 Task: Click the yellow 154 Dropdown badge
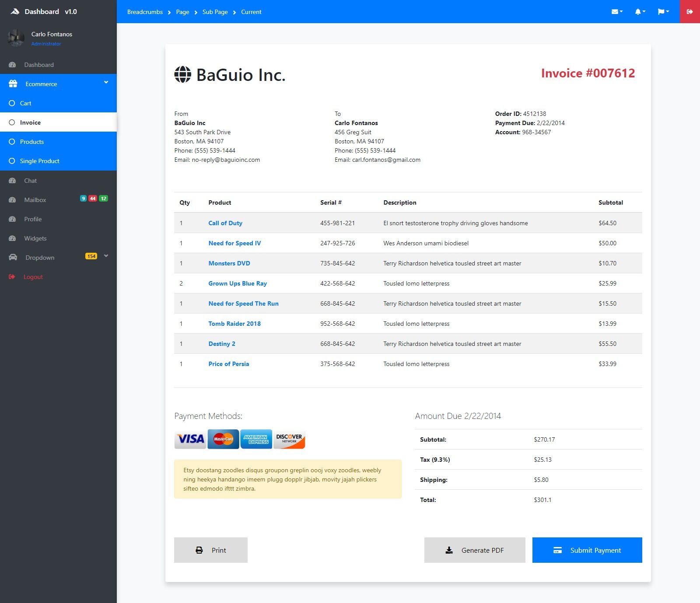pos(91,256)
